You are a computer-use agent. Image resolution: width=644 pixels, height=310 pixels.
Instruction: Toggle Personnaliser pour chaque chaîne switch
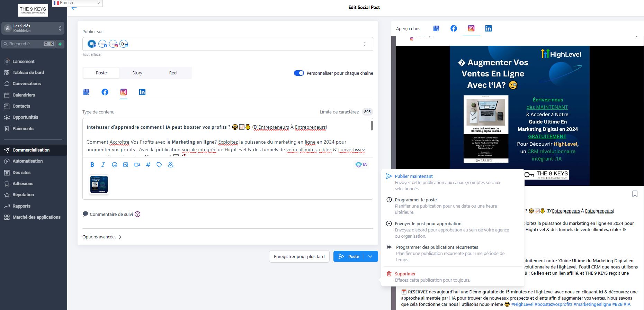click(299, 73)
